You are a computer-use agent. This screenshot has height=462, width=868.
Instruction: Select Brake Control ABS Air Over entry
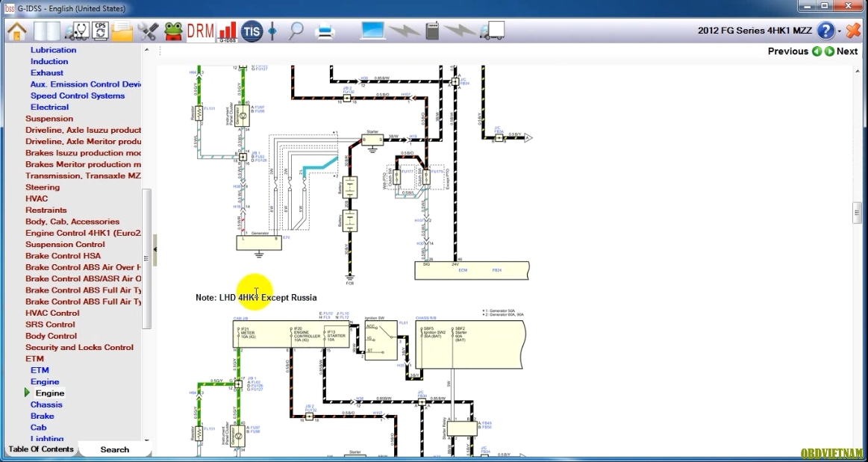pyautogui.click(x=83, y=267)
